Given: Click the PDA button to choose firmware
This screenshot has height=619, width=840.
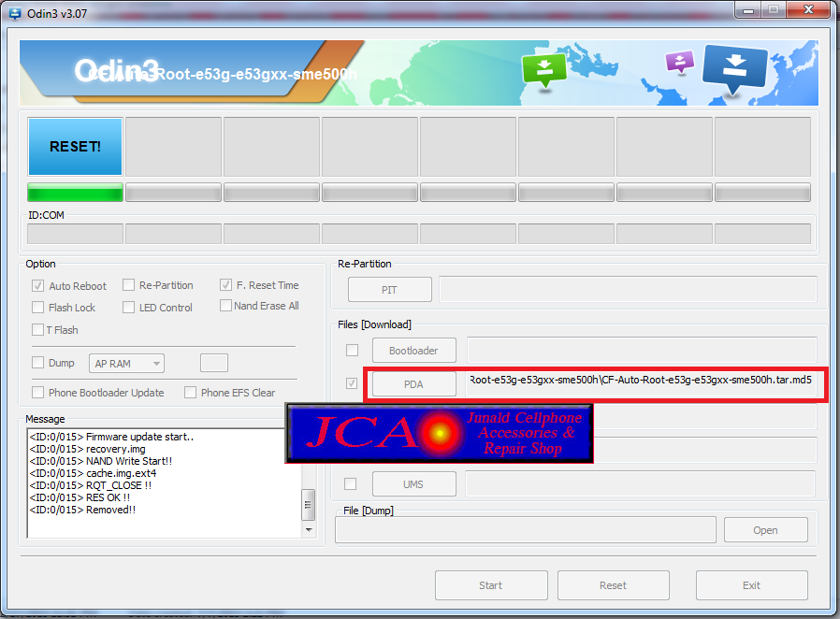Looking at the screenshot, I should click(413, 383).
